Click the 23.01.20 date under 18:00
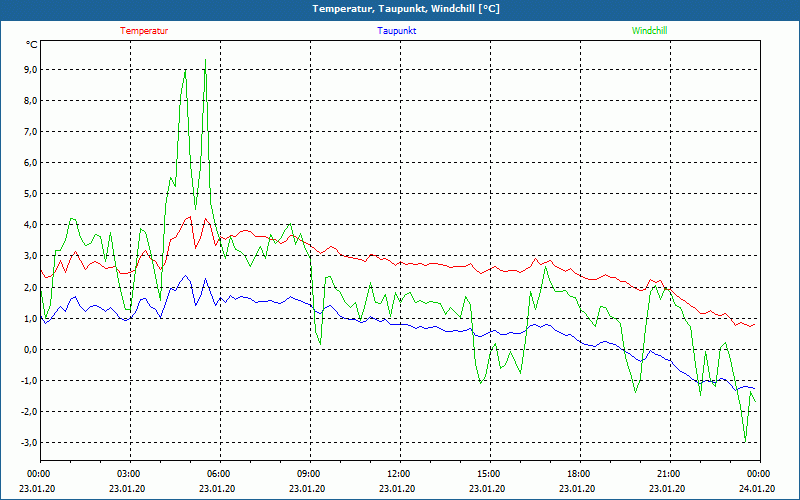This screenshot has width=800, height=500. click(x=577, y=488)
